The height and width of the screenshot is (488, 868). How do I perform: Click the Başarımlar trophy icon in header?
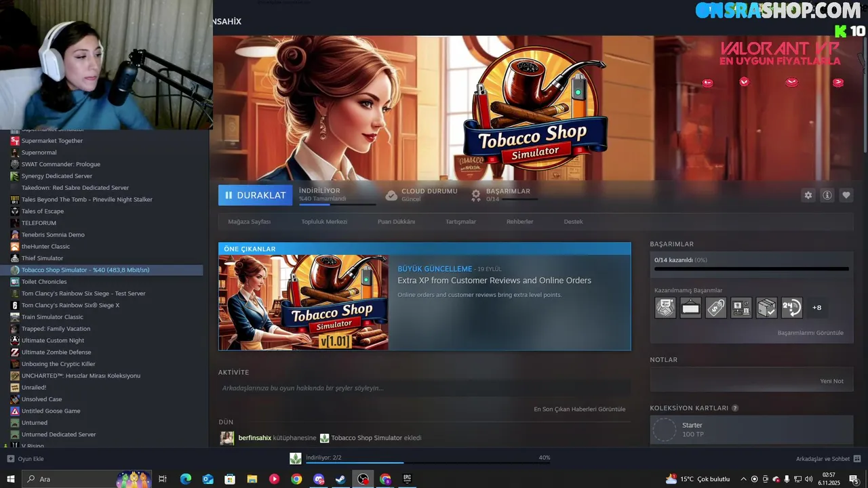tap(476, 195)
